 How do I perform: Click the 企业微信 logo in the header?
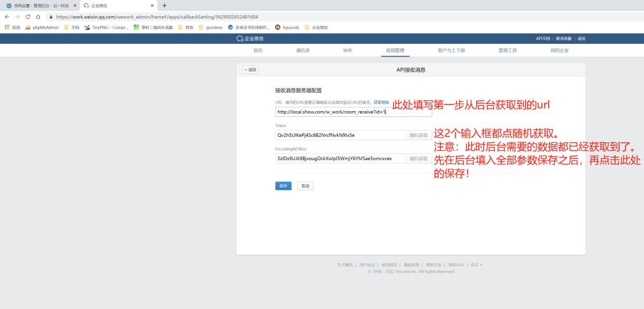tap(251, 38)
